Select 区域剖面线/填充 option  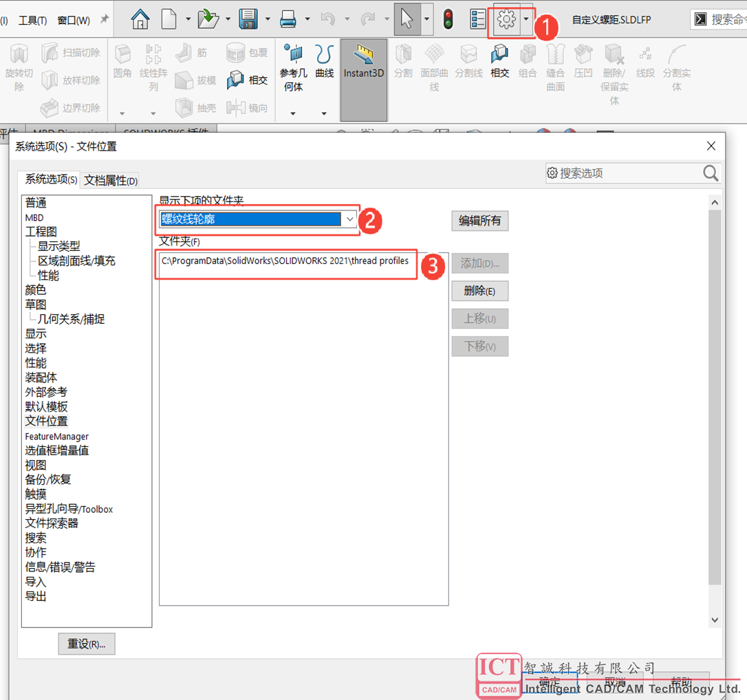(77, 261)
